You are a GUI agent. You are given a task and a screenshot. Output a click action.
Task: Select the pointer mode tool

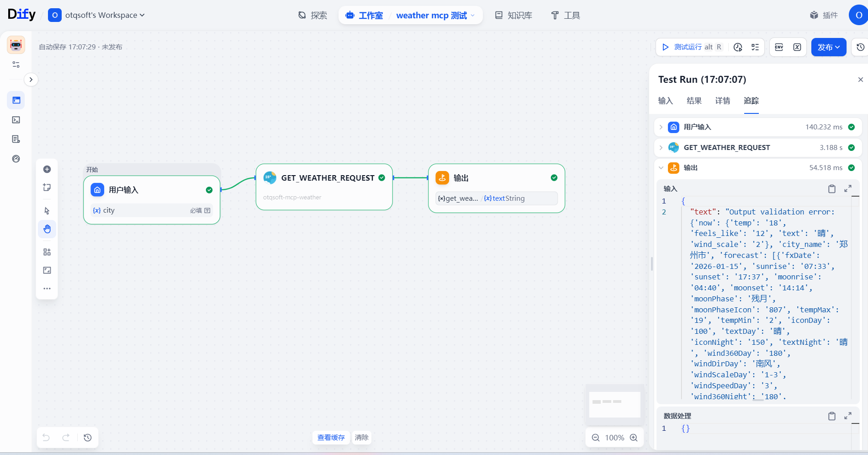(x=47, y=211)
